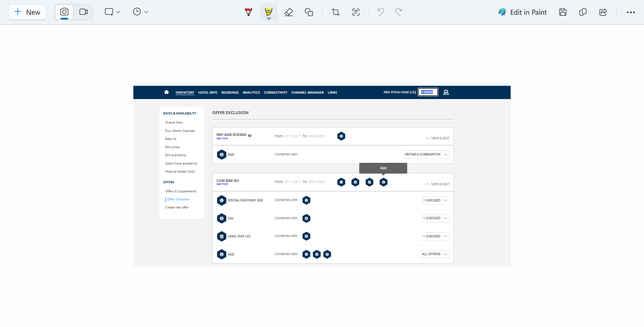Image resolution: width=644 pixels, height=327 pixels.
Task: Click first hexagon icon in CGW-BAR-RO header
Action: pyautogui.click(x=341, y=182)
